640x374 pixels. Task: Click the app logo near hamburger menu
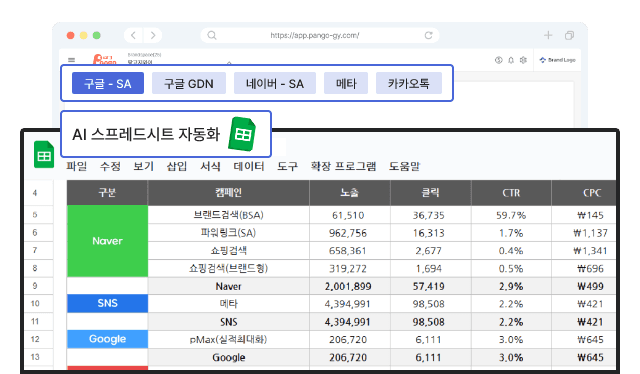pyautogui.click(x=104, y=60)
